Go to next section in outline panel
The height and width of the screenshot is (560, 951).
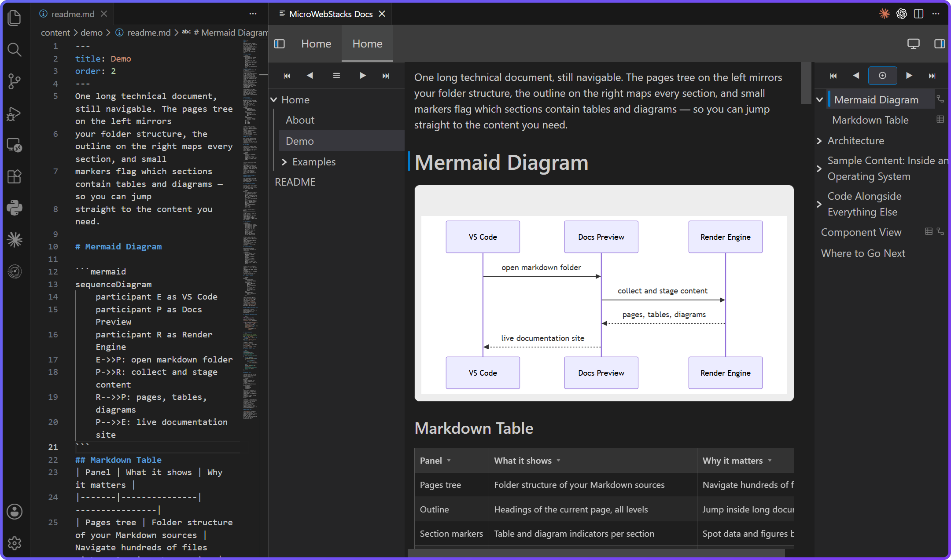[909, 76]
